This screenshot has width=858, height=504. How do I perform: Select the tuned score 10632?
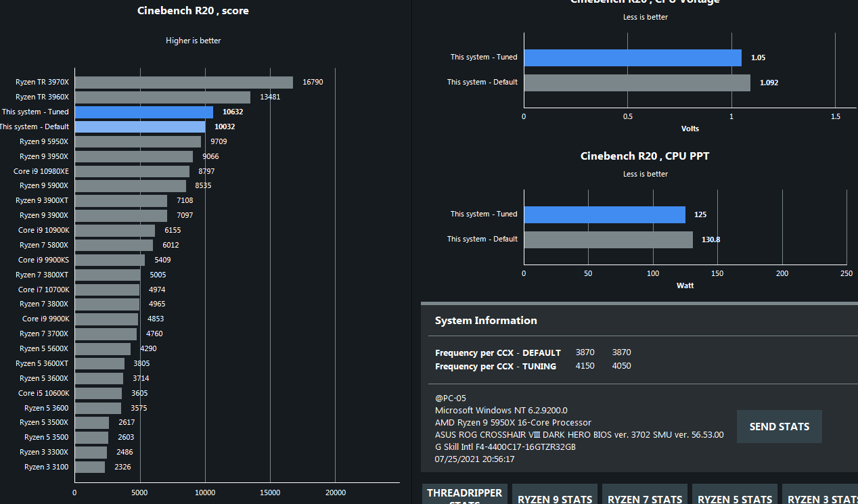coord(233,112)
